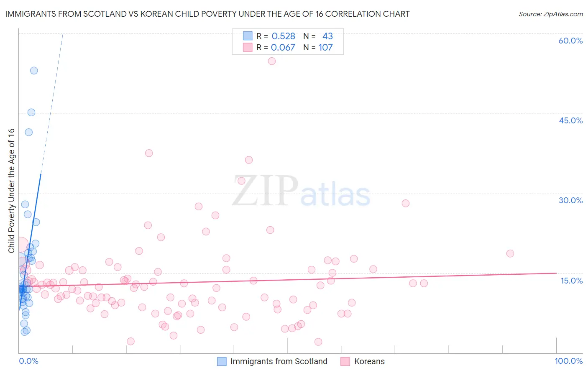Click the blue R = 0.528 stats swatch
This screenshot has height=373, width=588.
248,36
